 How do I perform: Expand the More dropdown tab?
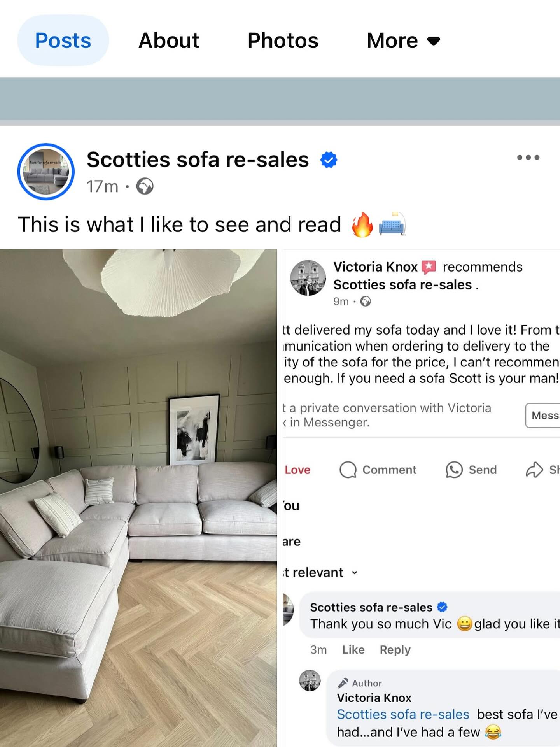tap(403, 40)
